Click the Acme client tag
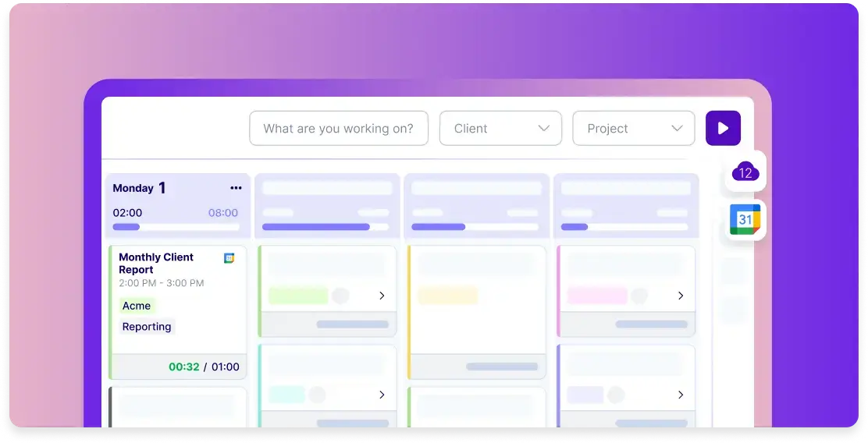Viewport: 868px width, 443px height. coord(137,306)
